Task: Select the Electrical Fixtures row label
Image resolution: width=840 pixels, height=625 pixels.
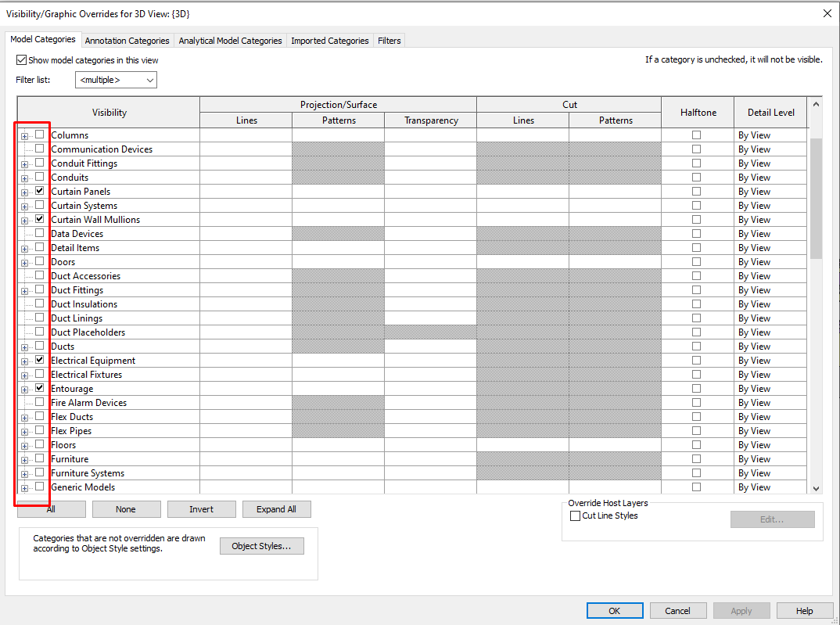Action: click(x=86, y=375)
